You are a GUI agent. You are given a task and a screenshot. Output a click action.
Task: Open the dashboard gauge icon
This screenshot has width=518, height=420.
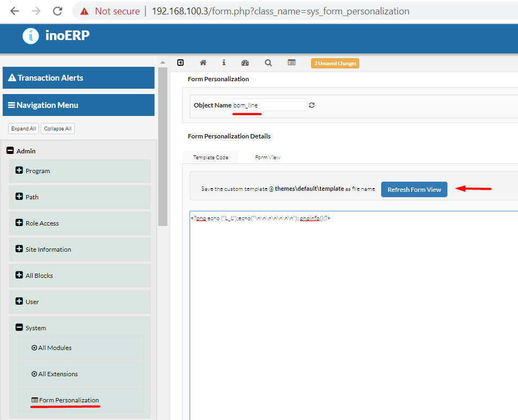pos(245,63)
